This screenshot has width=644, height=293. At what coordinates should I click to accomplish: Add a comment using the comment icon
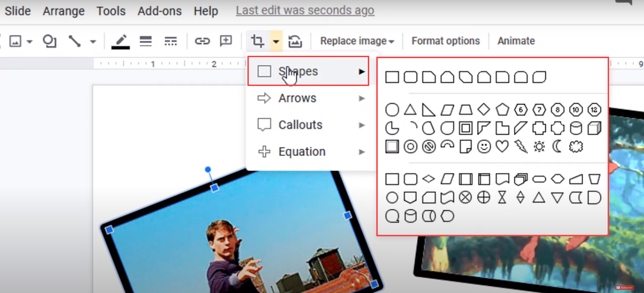point(226,41)
